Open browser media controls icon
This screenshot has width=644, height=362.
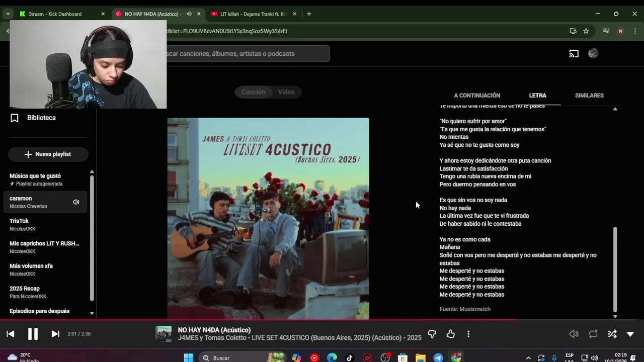[x=606, y=31]
